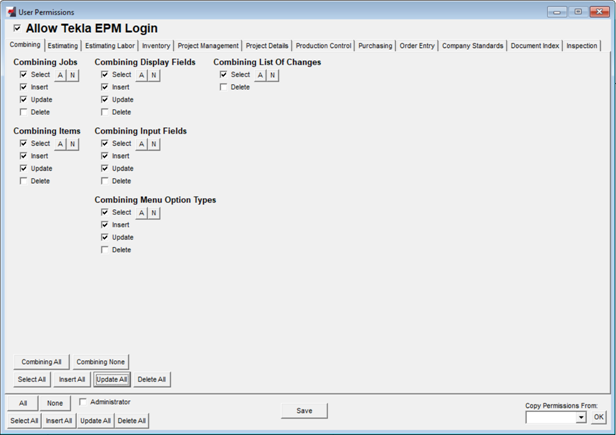Screen dimensions: 616x435
Task: Uncheck Update under Combining Display Fields
Action: [x=104, y=99]
